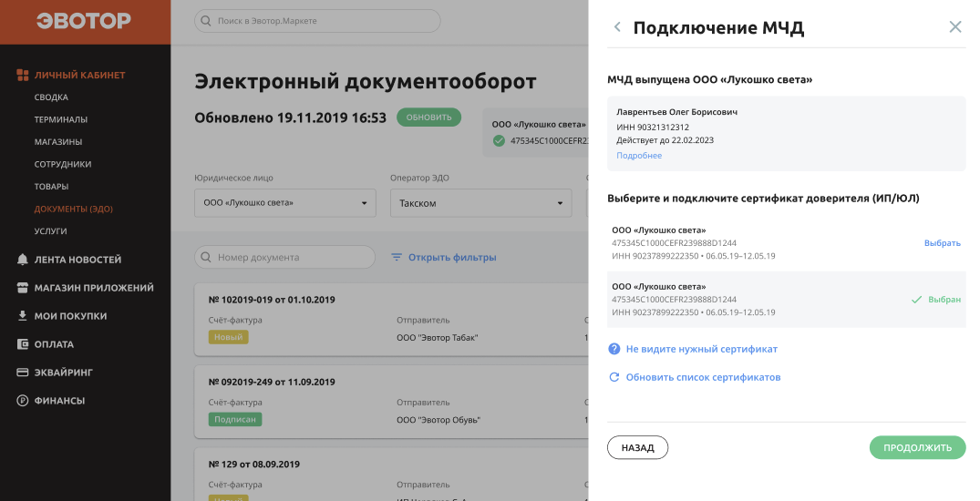The height and width of the screenshot is (501, 980).
Task: Click the ruble icon beside Финансы
Action: pyautogui.click(x=23, y=401)
